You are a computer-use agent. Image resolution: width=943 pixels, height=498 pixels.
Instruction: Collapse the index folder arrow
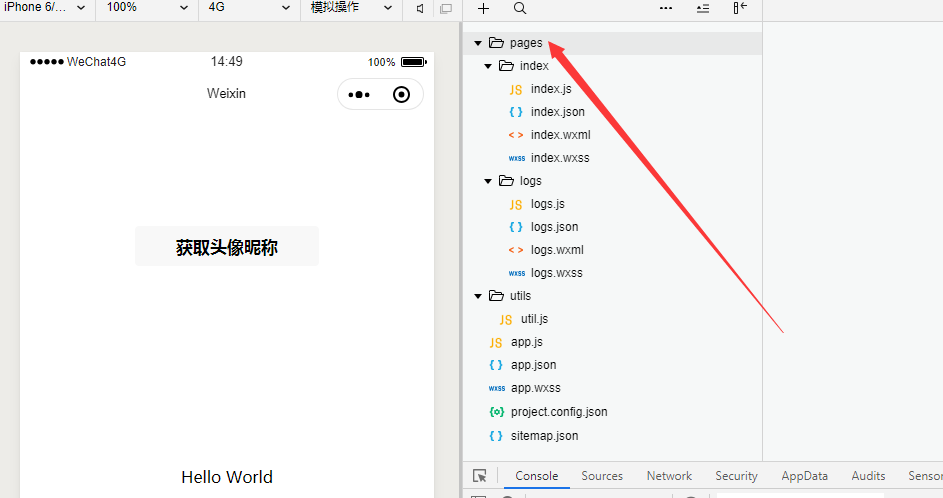pyautogui.click(x=488, y=66)
